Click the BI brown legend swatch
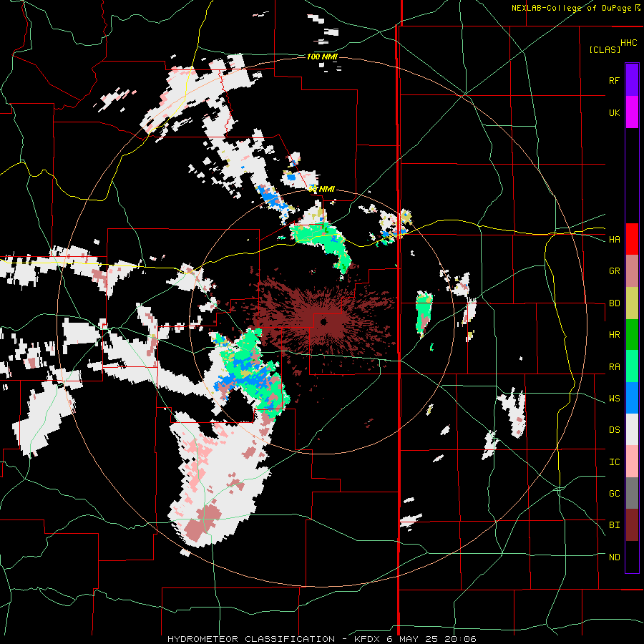644x644 pixels. (632, 525)
